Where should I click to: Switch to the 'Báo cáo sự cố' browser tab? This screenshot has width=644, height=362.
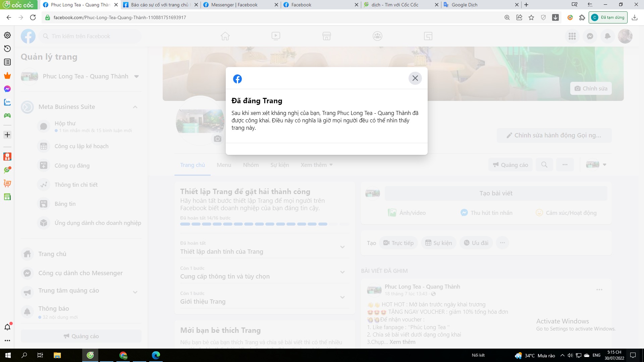pos(160,5)
